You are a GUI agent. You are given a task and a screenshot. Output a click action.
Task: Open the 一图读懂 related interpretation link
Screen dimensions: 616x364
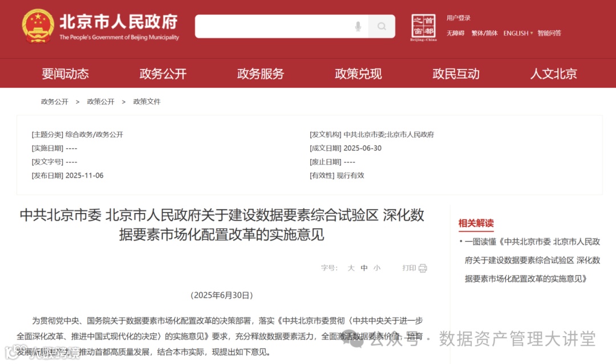pos(532,260)
